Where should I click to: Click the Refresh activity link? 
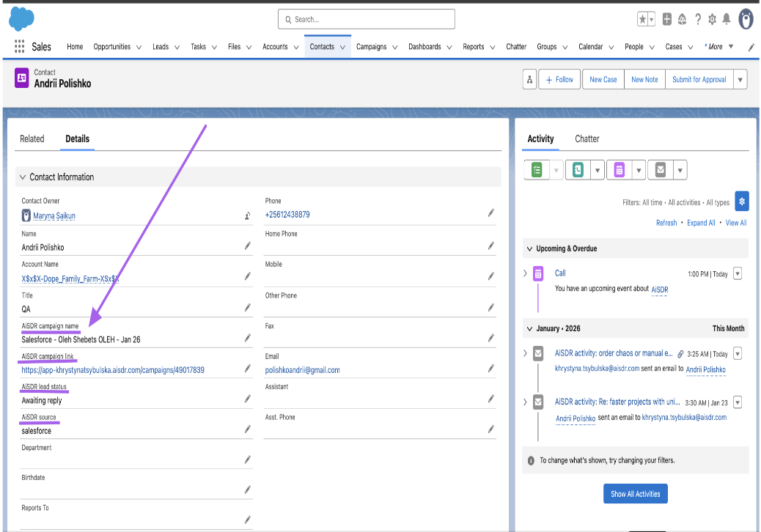point(666,223)
